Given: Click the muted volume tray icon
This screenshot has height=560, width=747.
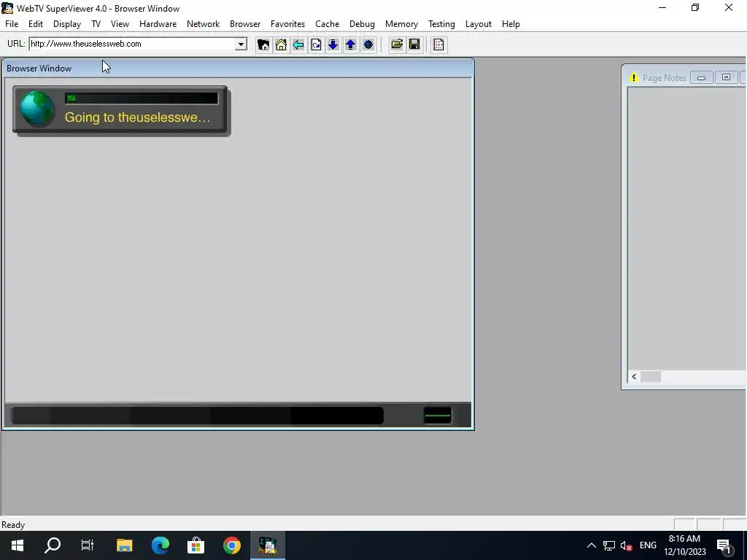Looking at the screenshot, I should coord(627,545).
